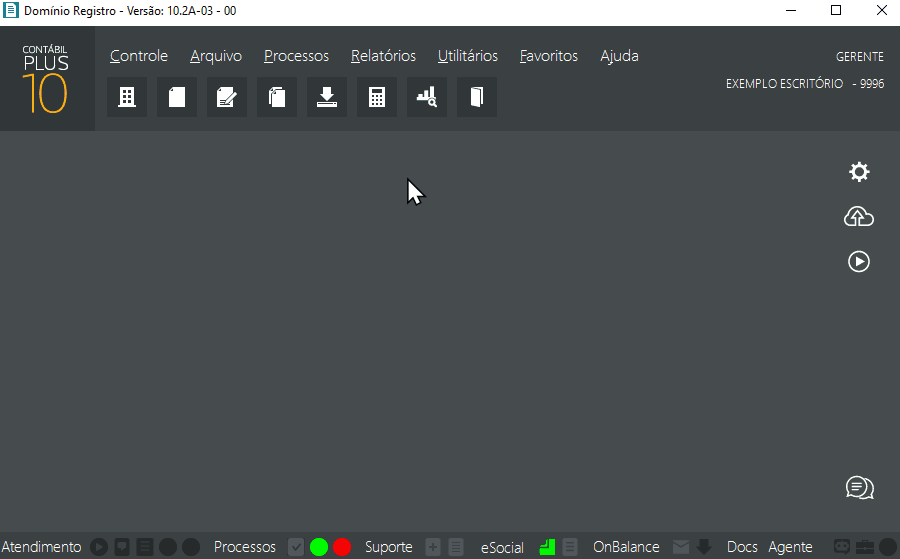Open the Utilitários menu
Screen dimensions: 900x559
point(468,56)
